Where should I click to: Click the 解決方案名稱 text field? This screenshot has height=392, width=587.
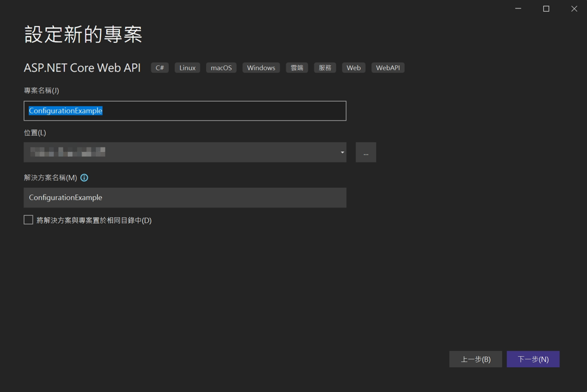[x=185, y=198]
